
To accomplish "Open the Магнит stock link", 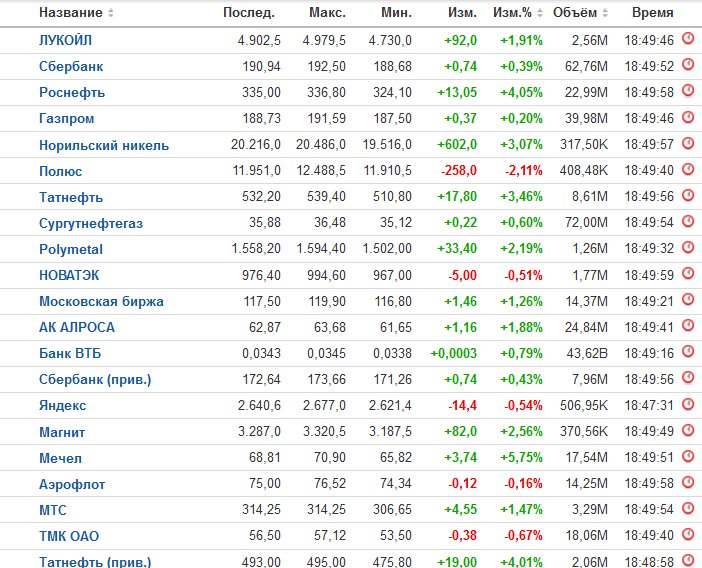I will 62,432.
